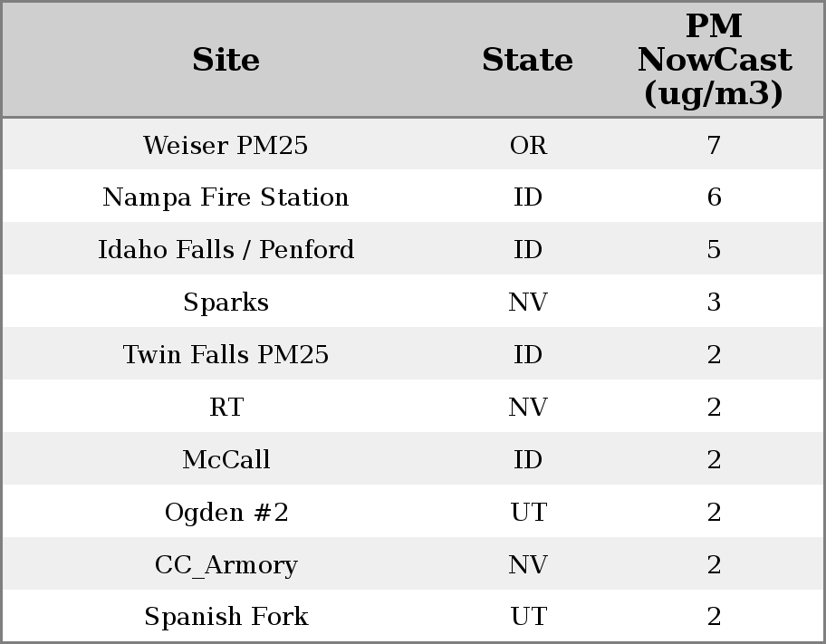
Task: Select the Ogden #2 site cell
Action: 226,513
